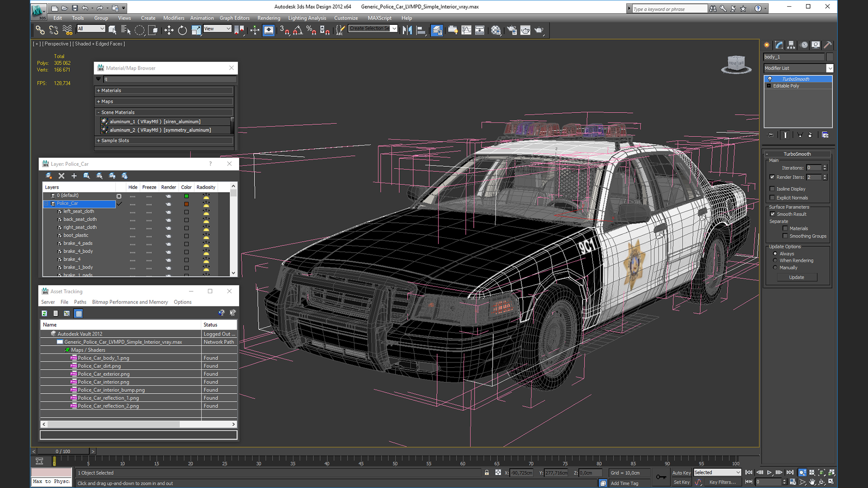Click the Table View icon in Asset Tracking
Viewport: 868px width, 488px height.
[x=79, y=313]
